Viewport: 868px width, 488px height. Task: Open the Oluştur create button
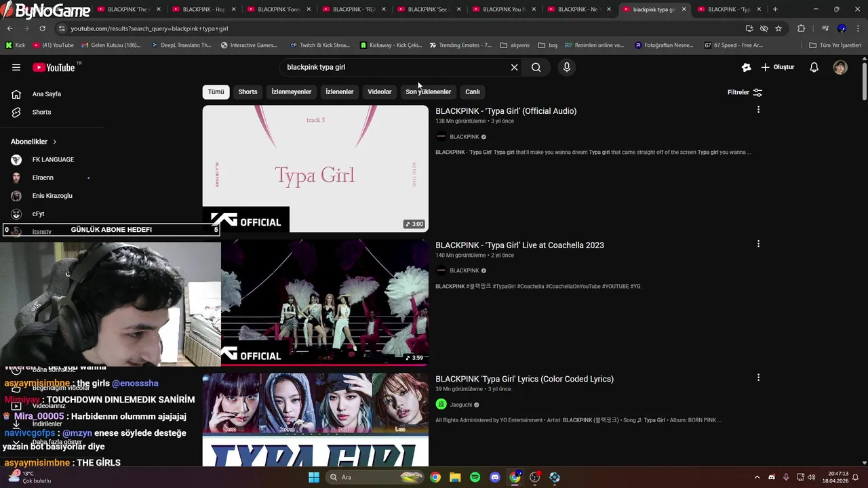777,67
